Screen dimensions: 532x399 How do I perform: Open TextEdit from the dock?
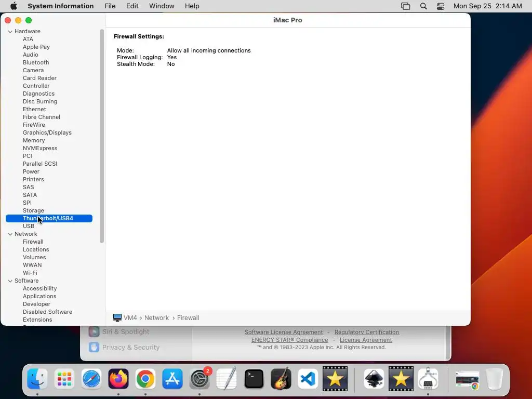point(227,379)
